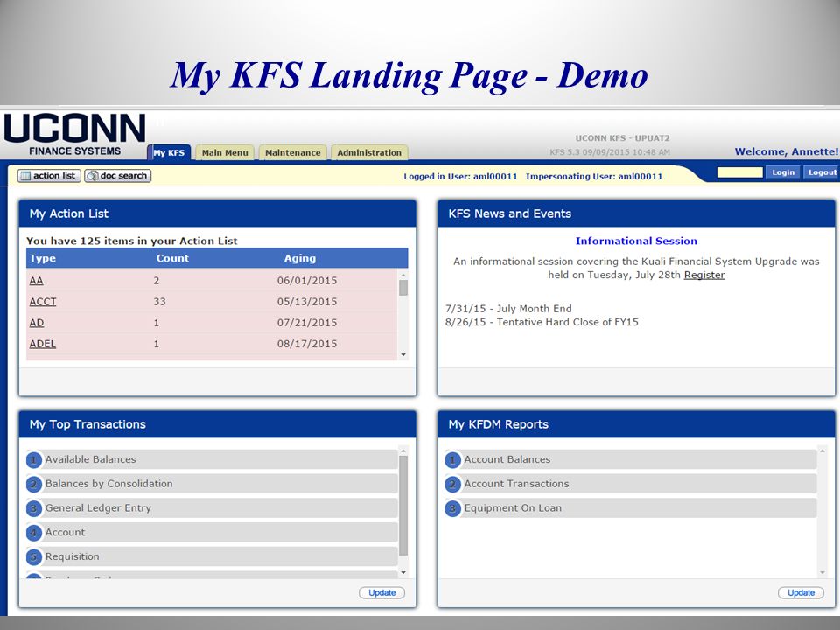The height and width of the screenshot is (630, 840).
Task: Click Action List scrollbar down arrow
Action: [403, 354]
